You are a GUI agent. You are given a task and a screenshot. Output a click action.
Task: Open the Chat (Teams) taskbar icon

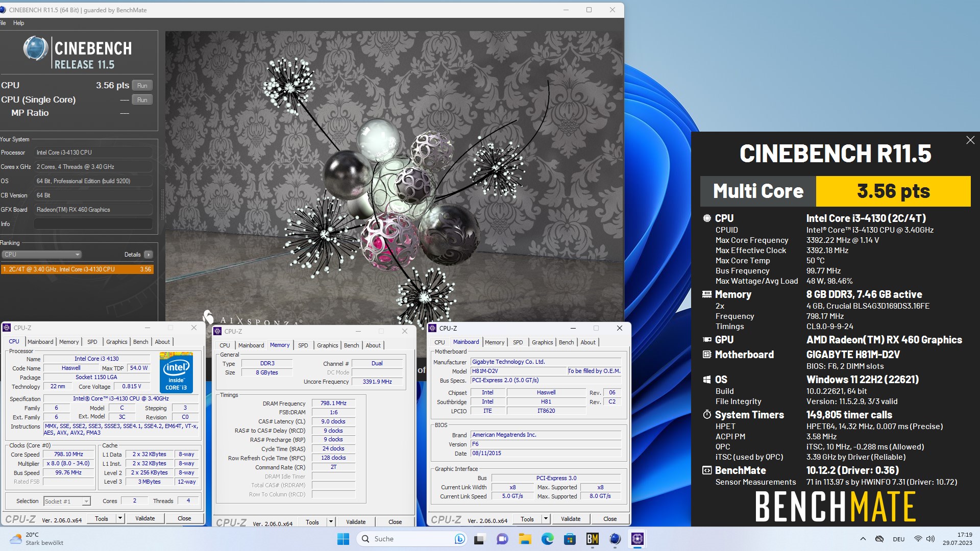coord(502,539)
